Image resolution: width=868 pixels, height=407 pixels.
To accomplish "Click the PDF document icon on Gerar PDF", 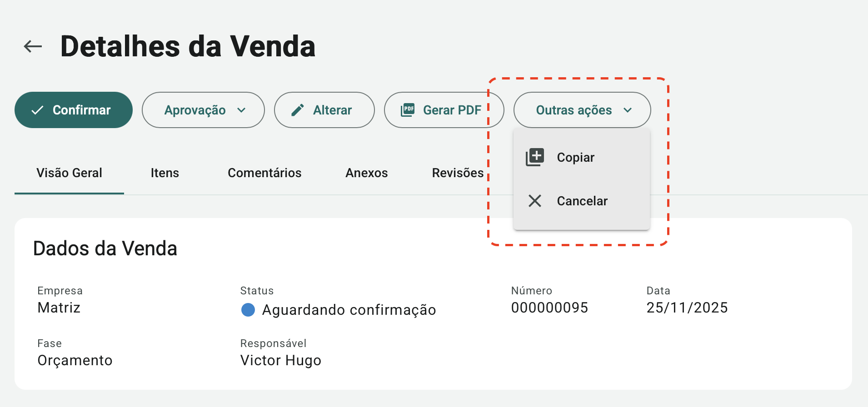I will [x=408, y=109].
